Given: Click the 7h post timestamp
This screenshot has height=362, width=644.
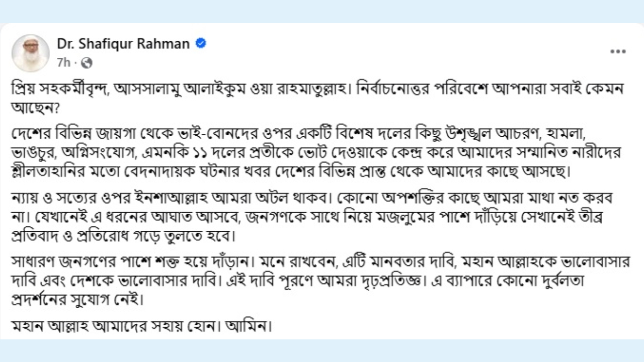Looking at the screenshot, I should tap(63, 63).
